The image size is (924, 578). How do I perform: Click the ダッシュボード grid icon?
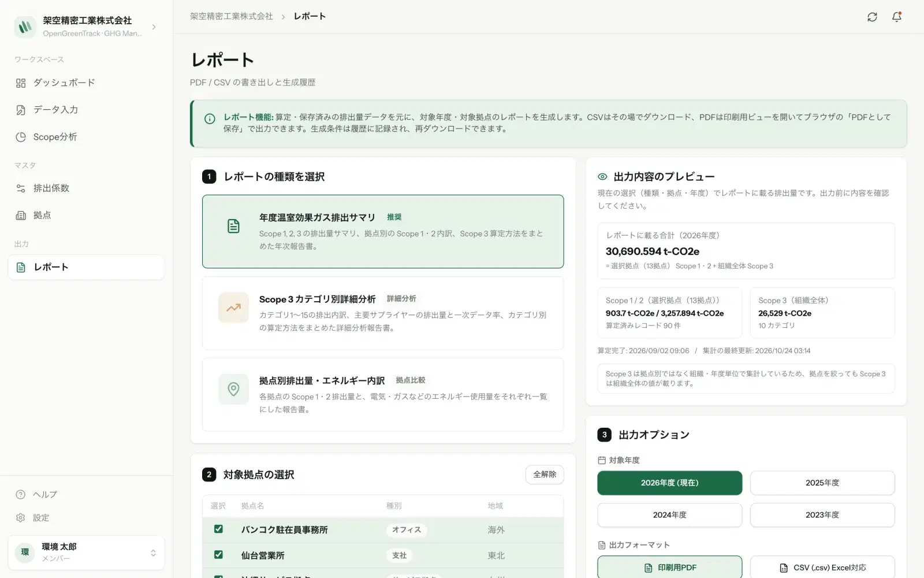(x=21, y=83)
